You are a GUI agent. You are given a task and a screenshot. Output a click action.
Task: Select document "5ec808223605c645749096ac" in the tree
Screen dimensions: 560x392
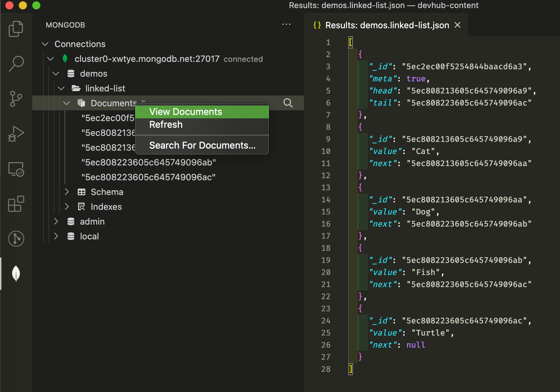tap(149, 177)
